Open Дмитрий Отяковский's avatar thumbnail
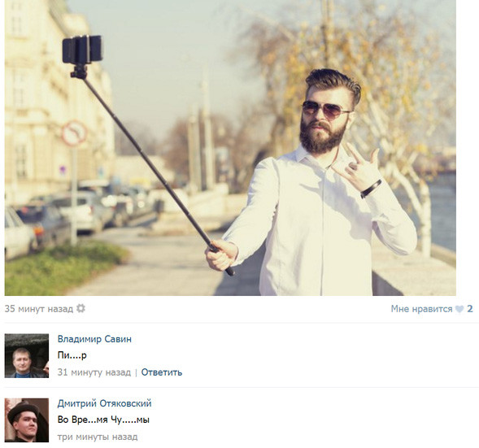 coord(27,420)
